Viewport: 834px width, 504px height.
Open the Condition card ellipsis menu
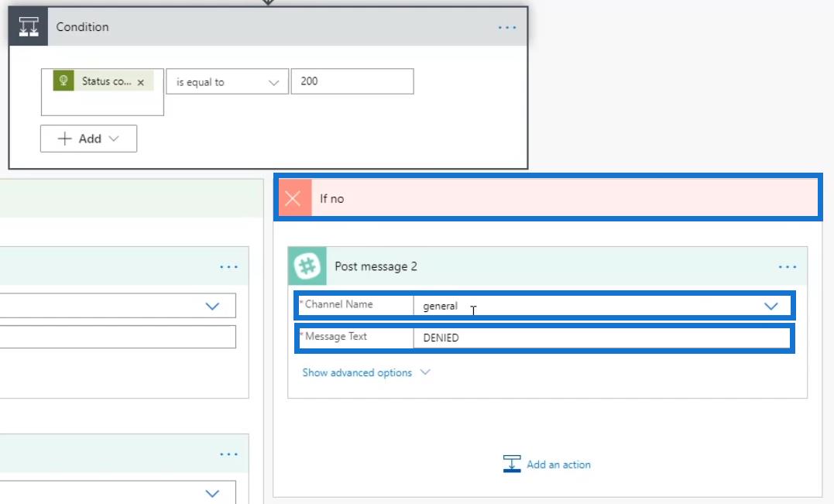pos(507,27)
